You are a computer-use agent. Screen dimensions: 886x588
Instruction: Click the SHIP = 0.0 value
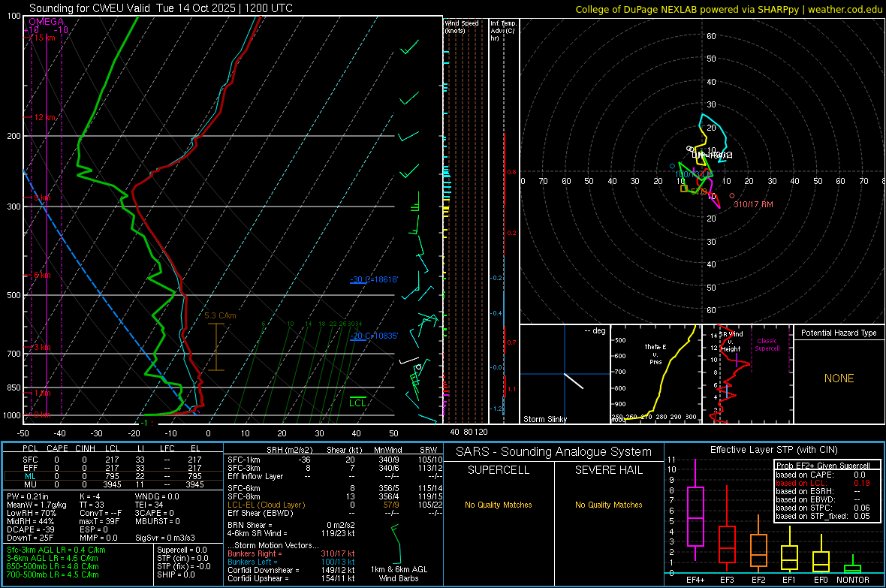pos(176,574)
